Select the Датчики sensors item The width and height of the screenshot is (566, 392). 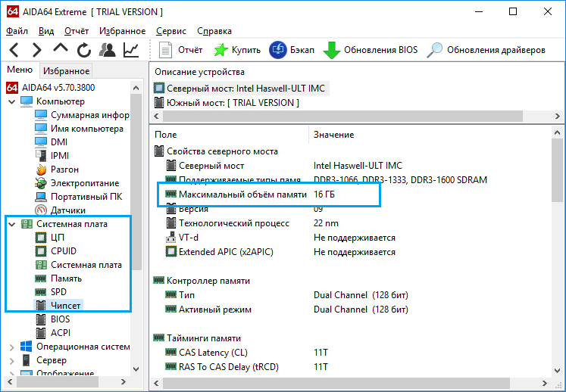(x=60, y=210)
